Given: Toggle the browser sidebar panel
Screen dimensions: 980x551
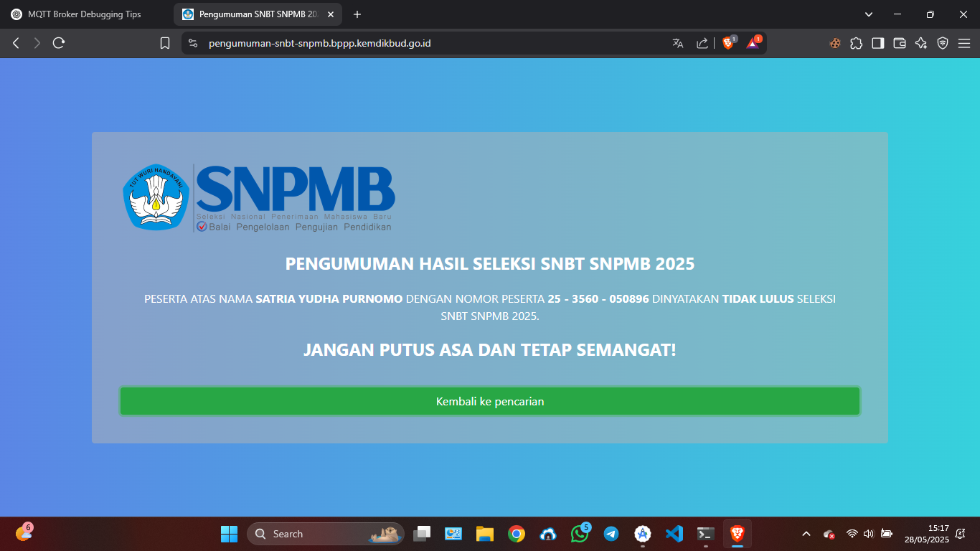Looking at the screenshot, I should pos(877,43).
